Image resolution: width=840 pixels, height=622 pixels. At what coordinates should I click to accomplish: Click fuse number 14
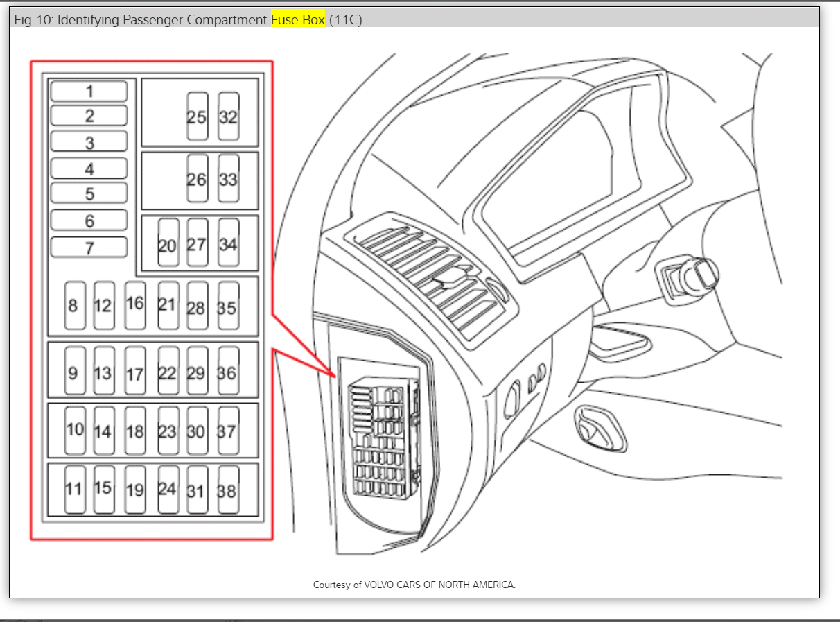tap(104, 431)
